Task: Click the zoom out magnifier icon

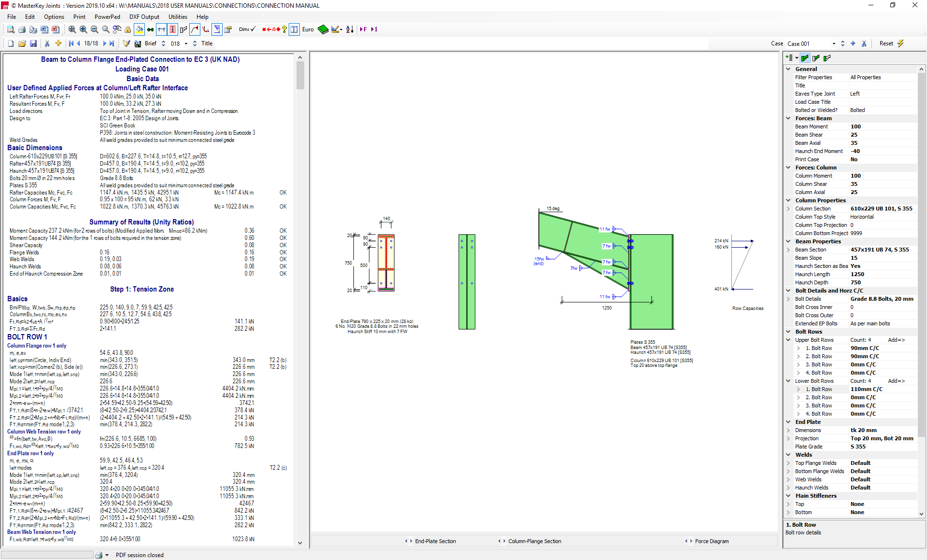Action: pos(95,29)
